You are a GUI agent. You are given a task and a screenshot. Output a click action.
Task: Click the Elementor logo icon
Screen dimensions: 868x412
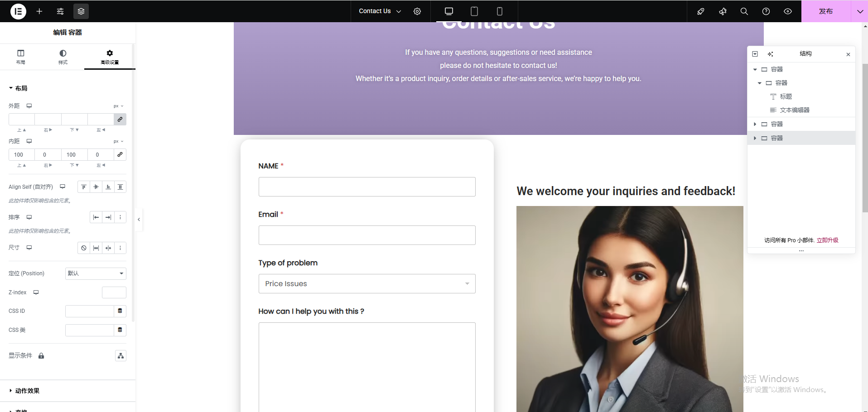point(18,11)
